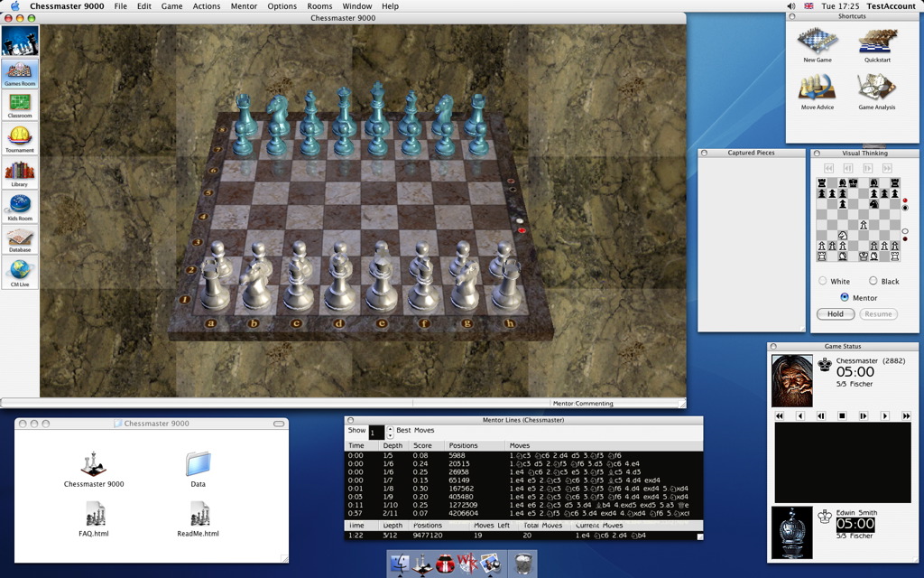The height and width of the screenshot is (578, 924).
Task: Open the Tournament room icon
Action: click(x=20, y=139)
